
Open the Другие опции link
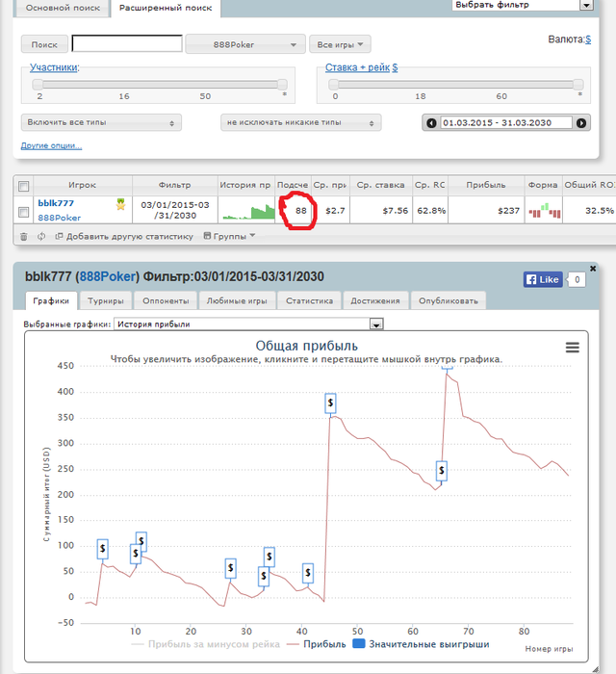click(x=51, y=145)
